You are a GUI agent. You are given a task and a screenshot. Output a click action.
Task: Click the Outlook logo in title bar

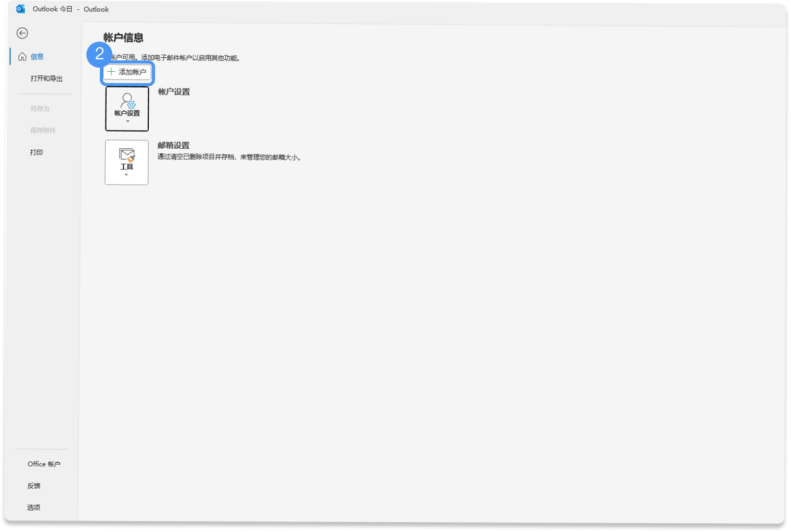[21, 9]
